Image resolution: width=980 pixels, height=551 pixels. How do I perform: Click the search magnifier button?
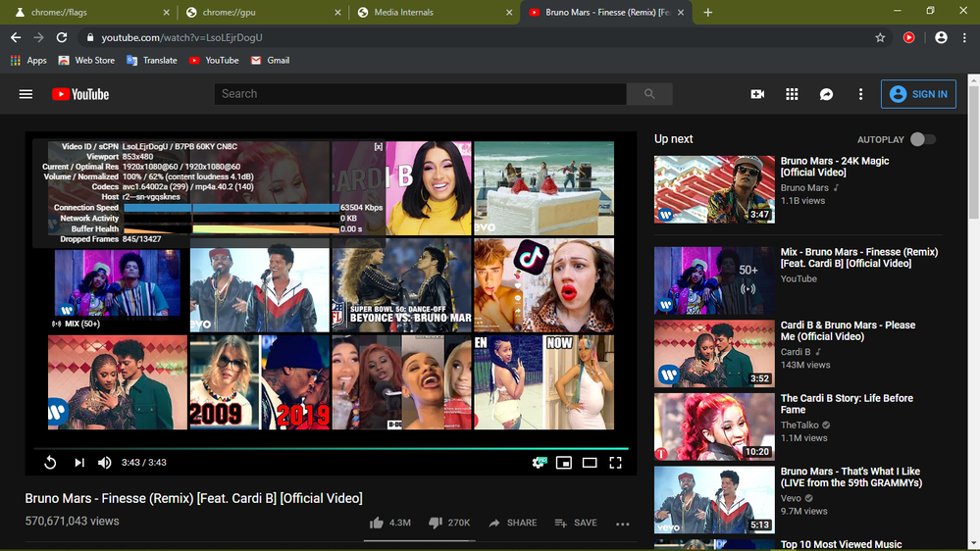tap(649, 94)
